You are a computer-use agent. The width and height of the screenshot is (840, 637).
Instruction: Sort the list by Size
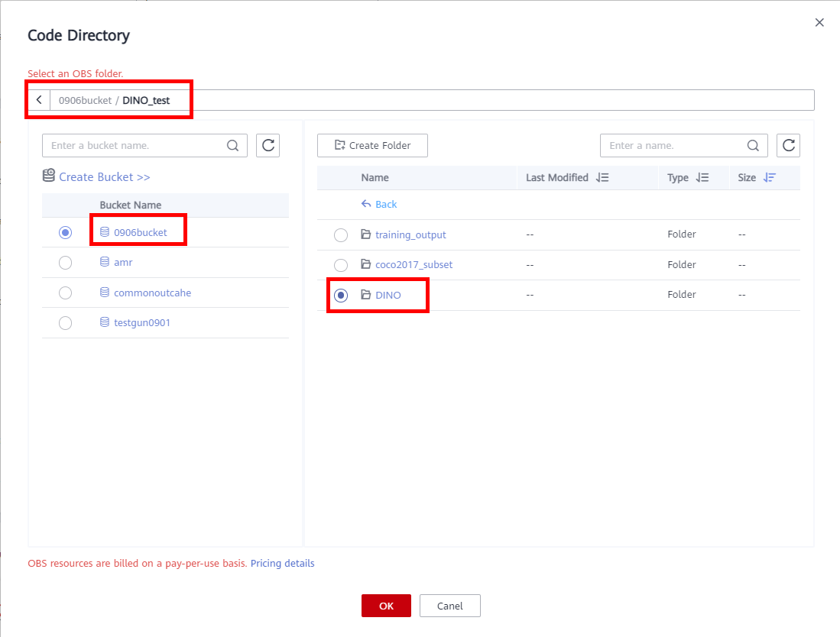[x=769, y=177]
